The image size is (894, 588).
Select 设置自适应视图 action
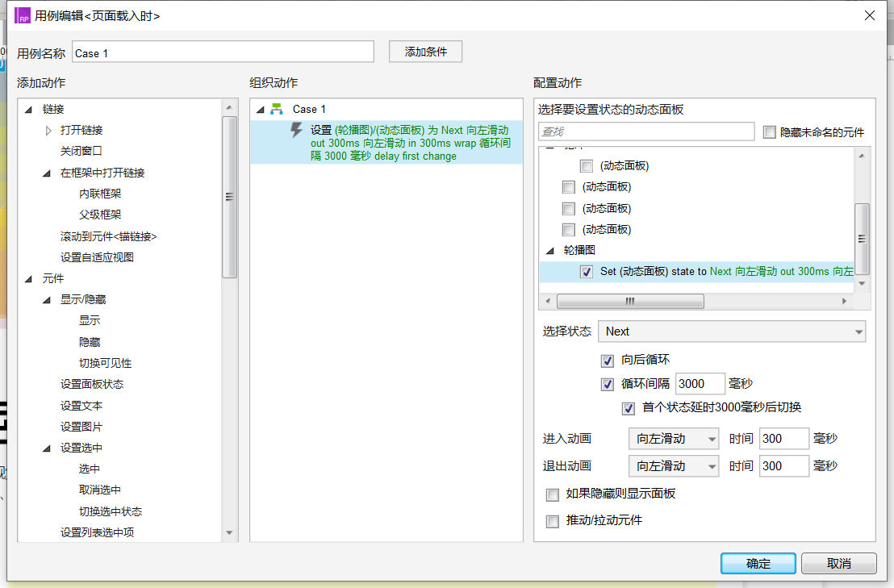[97, 257]
